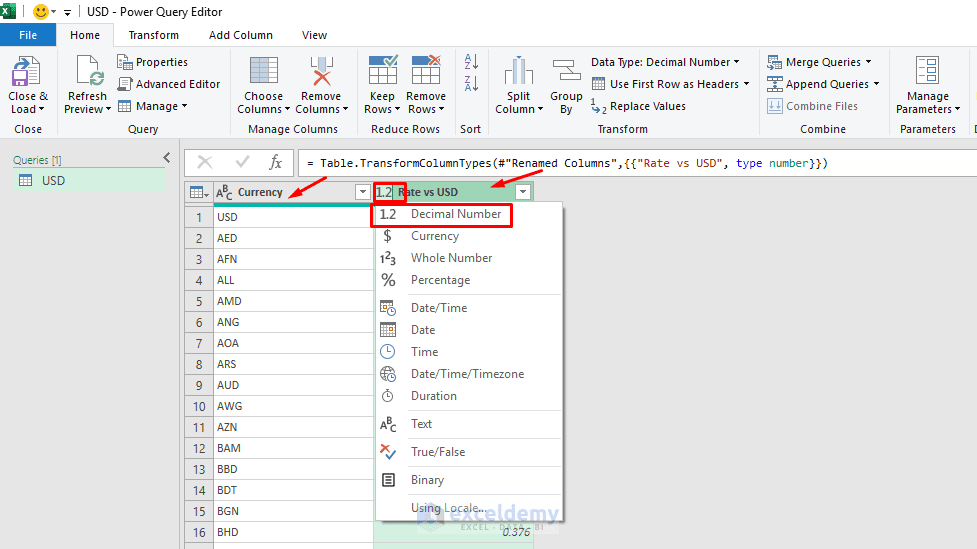Choose Percentage data type
977x549 pixels.
click(x=469, y=280)
